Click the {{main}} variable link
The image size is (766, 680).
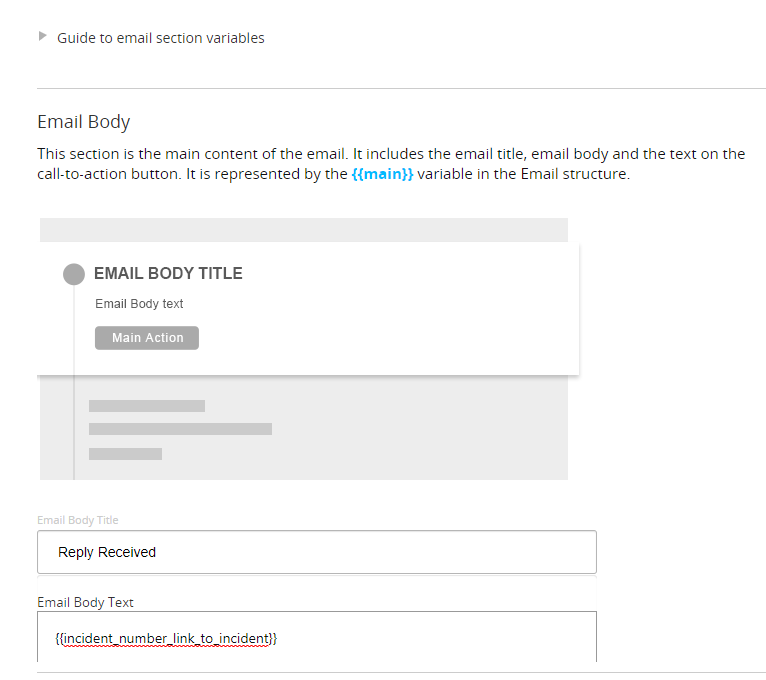click(x=383, y=174)
